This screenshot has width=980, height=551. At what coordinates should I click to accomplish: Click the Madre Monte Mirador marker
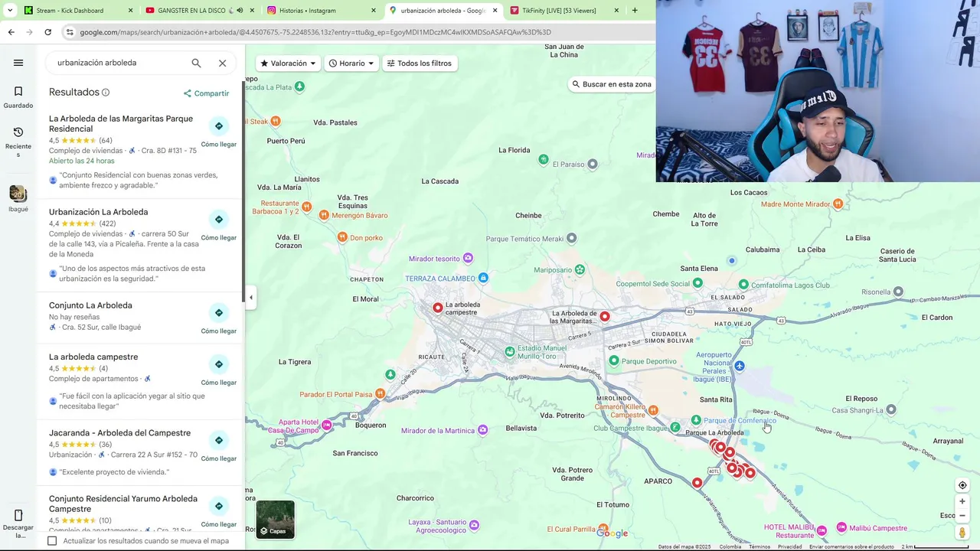point(838,204)
